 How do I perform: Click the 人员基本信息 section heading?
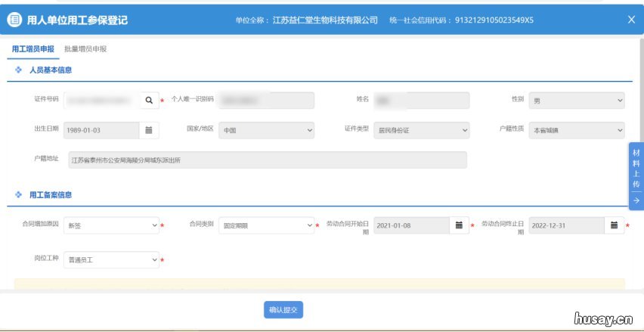tap(51, 70)
